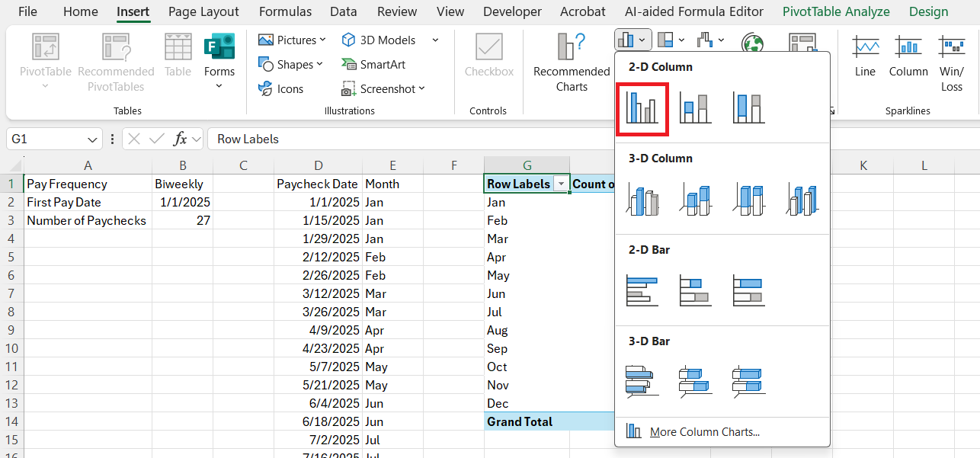980x458 pixels.
Task: Click the Icons button
Action: (280, 88)
